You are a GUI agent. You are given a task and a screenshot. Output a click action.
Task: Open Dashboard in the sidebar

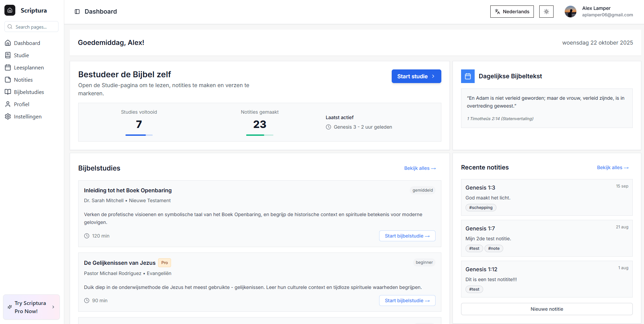click(27, 43)
